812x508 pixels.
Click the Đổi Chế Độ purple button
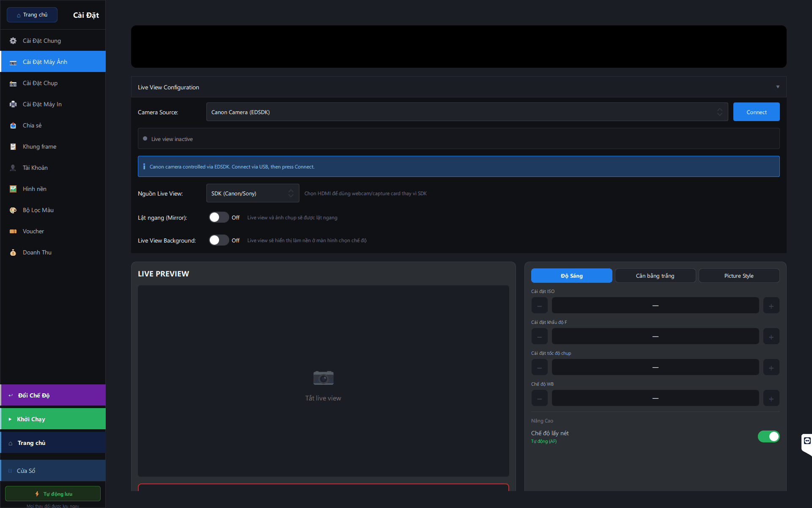tap(53, 395)
